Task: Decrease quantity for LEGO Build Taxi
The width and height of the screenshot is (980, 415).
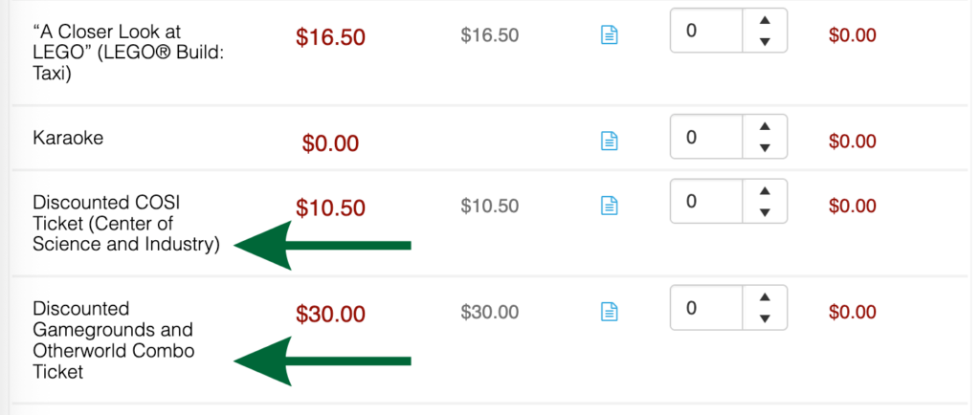Action: pyautogui.click(x=765, y=42)
